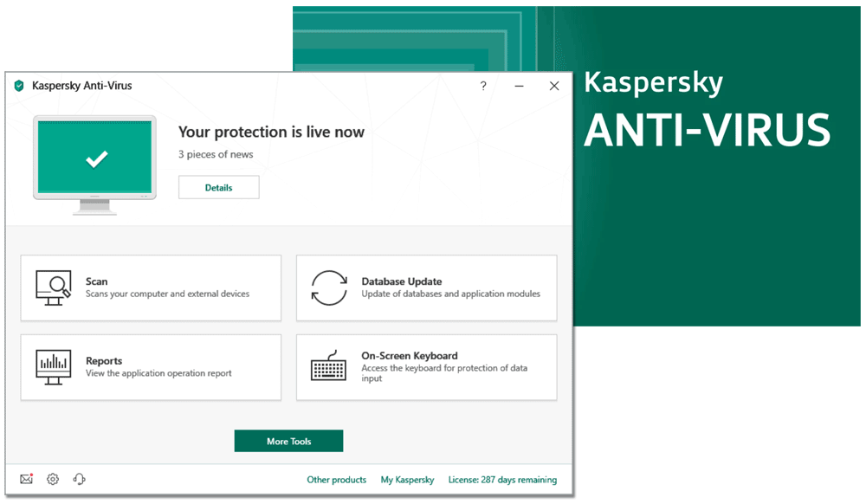Select the protected computer monitor graphic
This screenshot has width=866, height=504.
[94, 160]
